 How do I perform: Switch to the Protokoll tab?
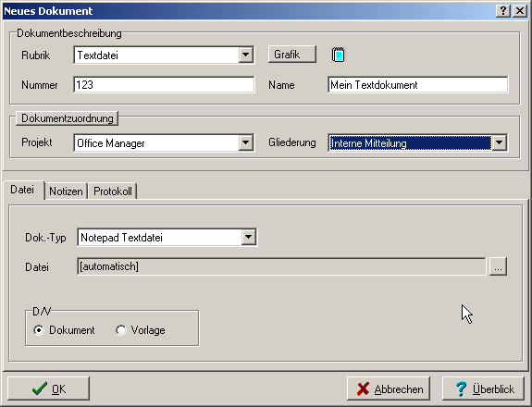[113, 191]
